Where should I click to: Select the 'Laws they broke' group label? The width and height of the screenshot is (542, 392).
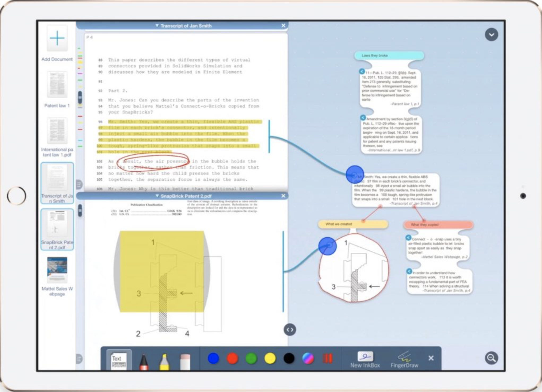point(389,55)
